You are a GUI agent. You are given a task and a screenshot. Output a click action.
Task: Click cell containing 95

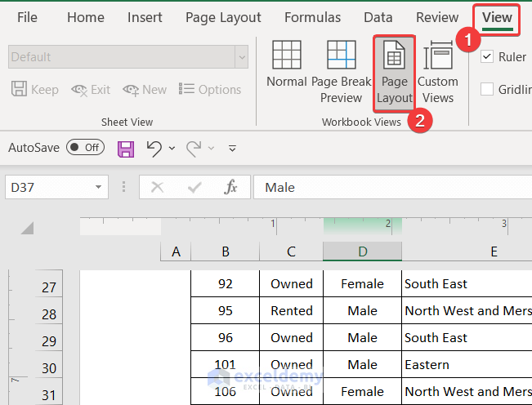pyautogui.click(x=226, y=310)
